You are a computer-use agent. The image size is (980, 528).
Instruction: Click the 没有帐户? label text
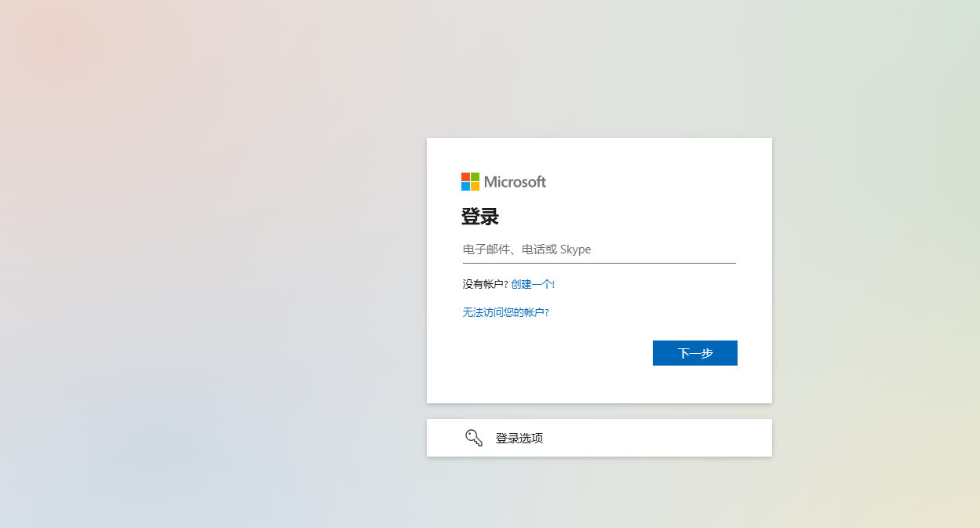tap(485, 284)
